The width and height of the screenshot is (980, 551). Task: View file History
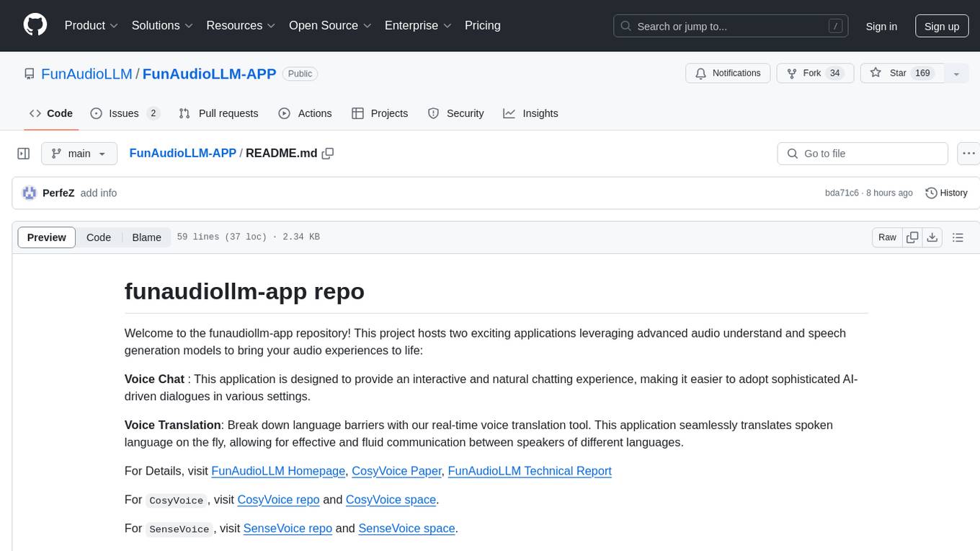tap(946, 193)
